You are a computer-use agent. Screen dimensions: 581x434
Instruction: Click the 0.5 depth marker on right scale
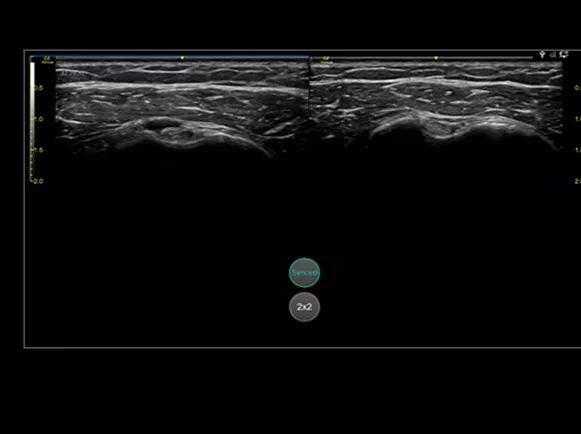coord(577,88)
